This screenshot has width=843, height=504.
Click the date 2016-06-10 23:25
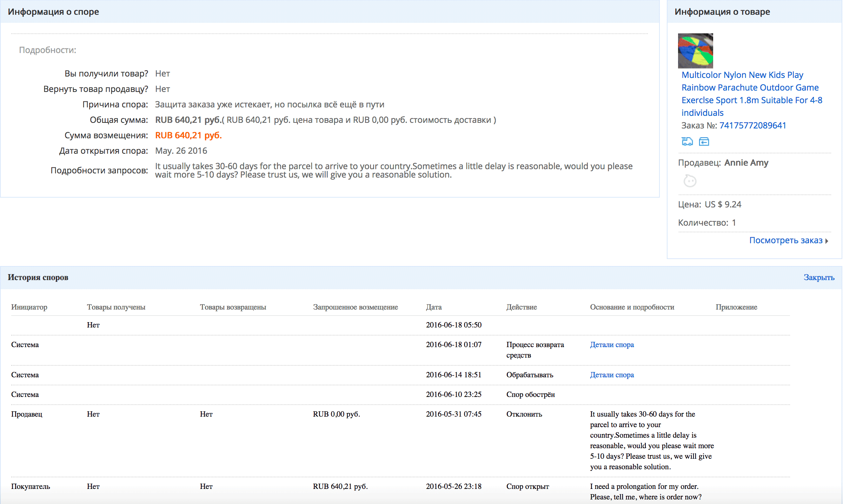[x=454, y=394]
